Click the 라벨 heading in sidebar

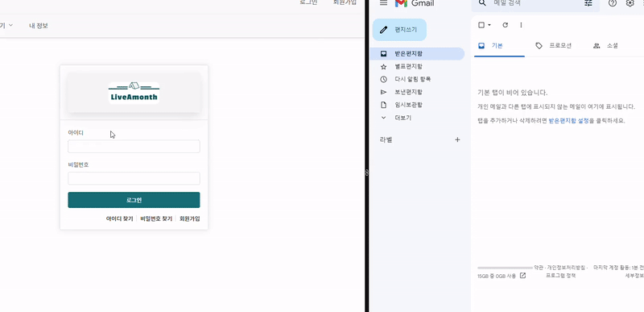386,139
